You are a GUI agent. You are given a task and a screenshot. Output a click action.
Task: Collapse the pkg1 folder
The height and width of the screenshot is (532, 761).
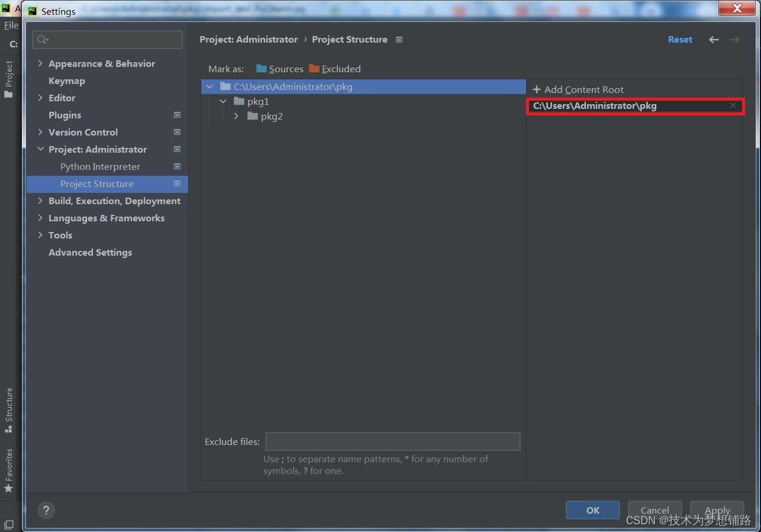tap(223, 101)
